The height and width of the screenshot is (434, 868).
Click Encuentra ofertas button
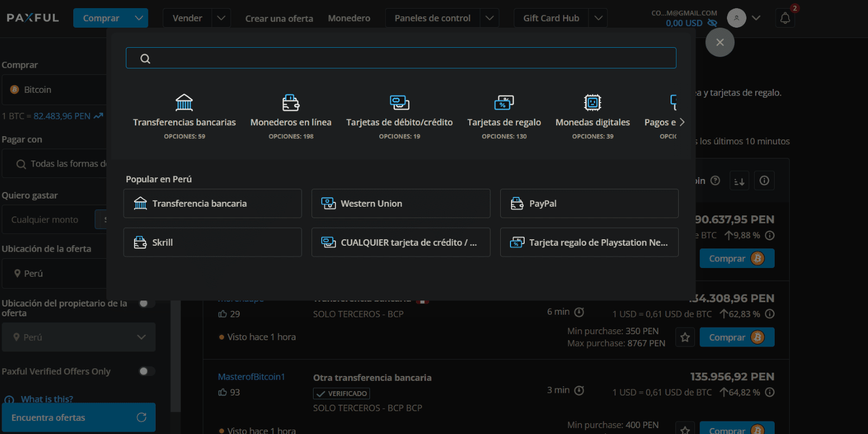coord(79,417)
